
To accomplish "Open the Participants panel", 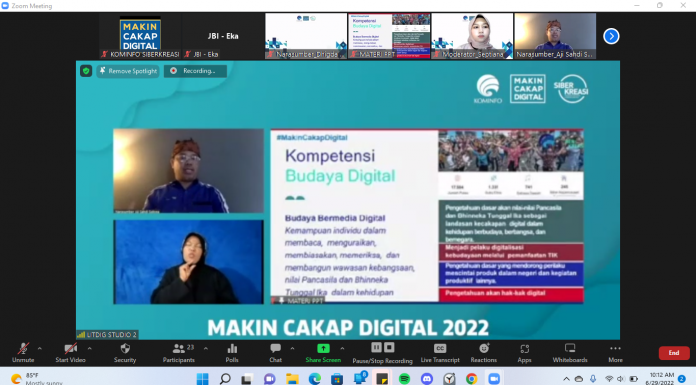I will click(x=178, y=353).
